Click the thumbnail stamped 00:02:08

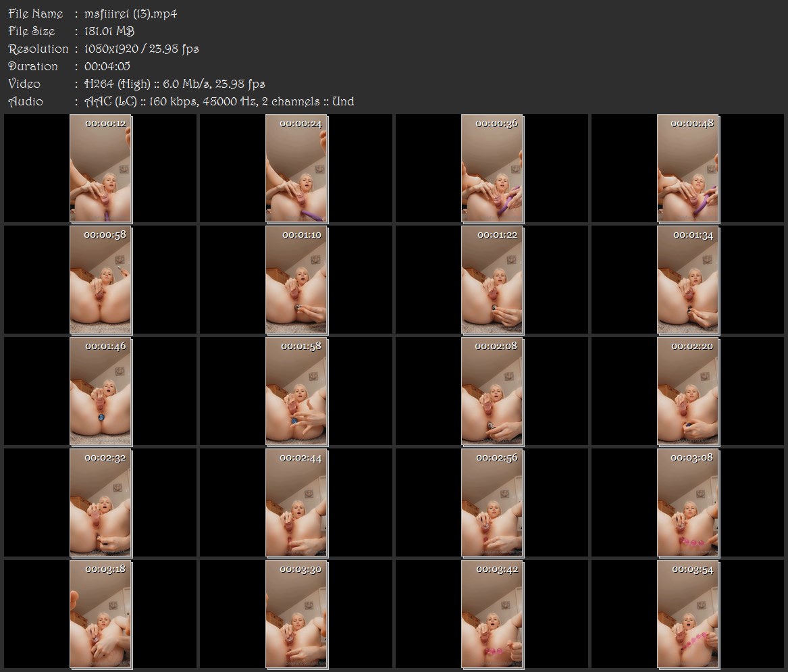coord(492,392)
